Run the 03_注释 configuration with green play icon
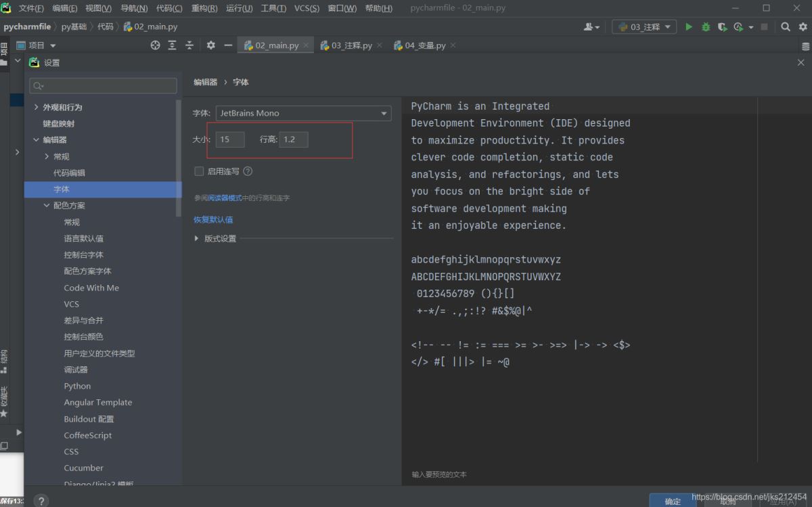Viewport: 812px width, 507px height. pyautogui.click(x=689, y=27)
